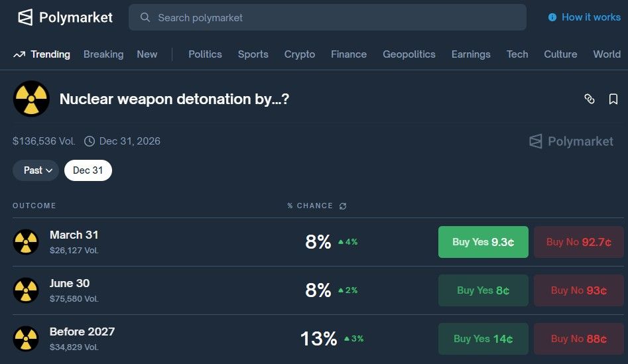Click the copy link icon
628x364 pixels.
coord(589,99)
